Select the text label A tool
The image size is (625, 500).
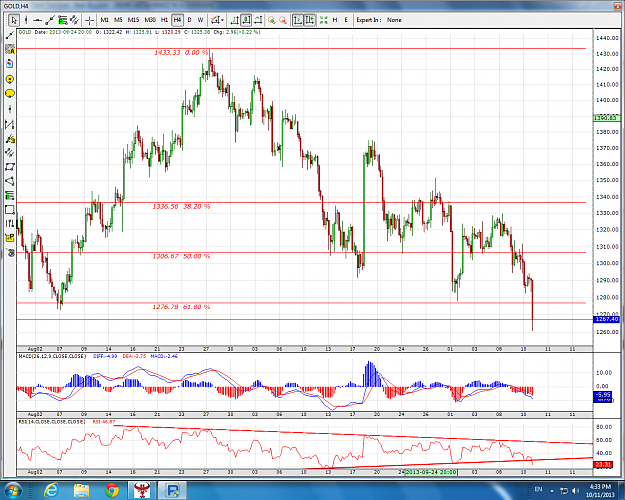[x=10, y=50]
